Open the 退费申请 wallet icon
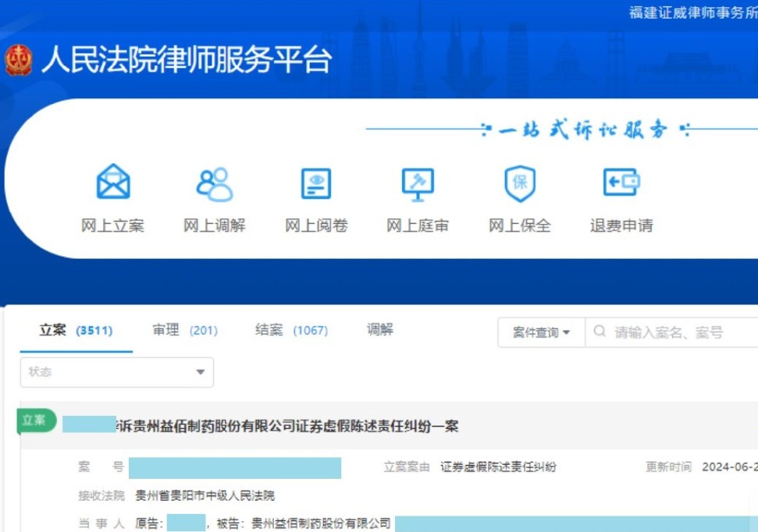Screen dimensions: 758x532 [x=621, y=182]
